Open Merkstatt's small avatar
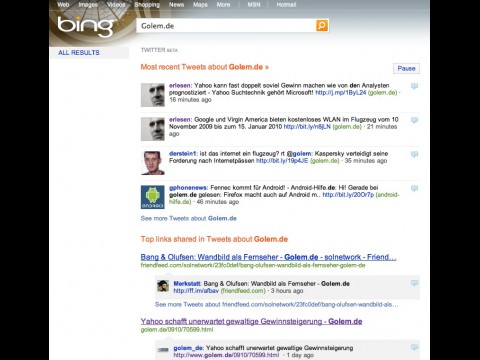This screenshot has width=480, height=360. tap(163, 286)
